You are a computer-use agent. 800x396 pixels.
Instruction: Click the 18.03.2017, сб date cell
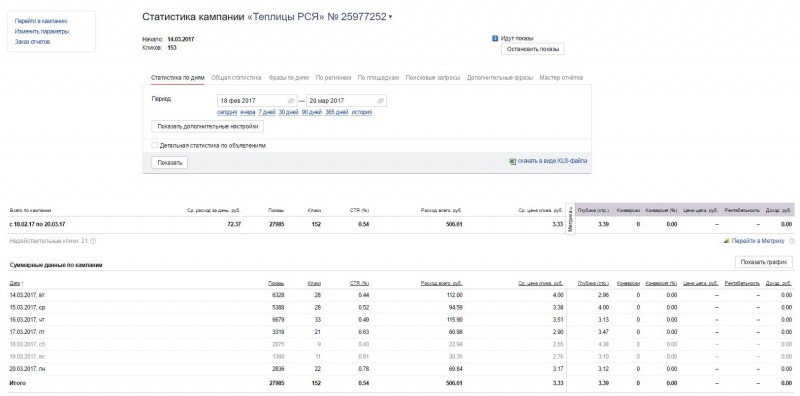[28, 344]
